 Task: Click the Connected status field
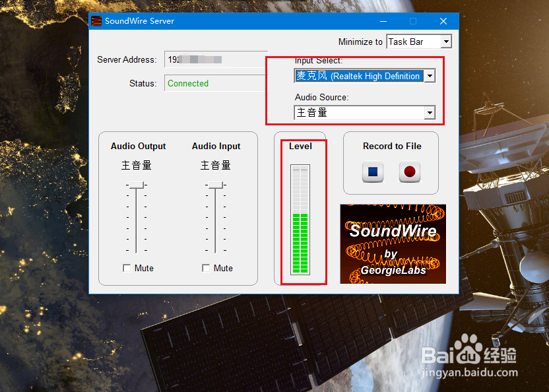coord(216,83)
